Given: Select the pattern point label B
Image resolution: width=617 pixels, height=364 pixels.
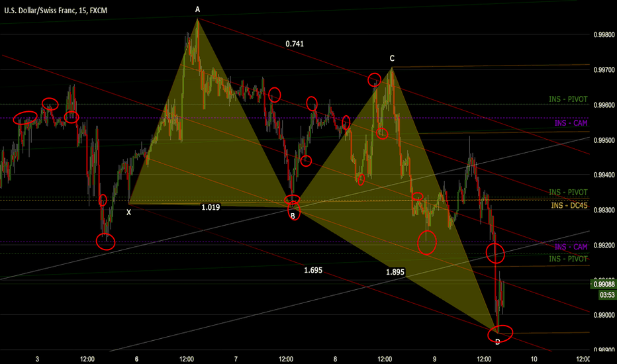Looking at the screenshot, I should (x=293, y=216).
